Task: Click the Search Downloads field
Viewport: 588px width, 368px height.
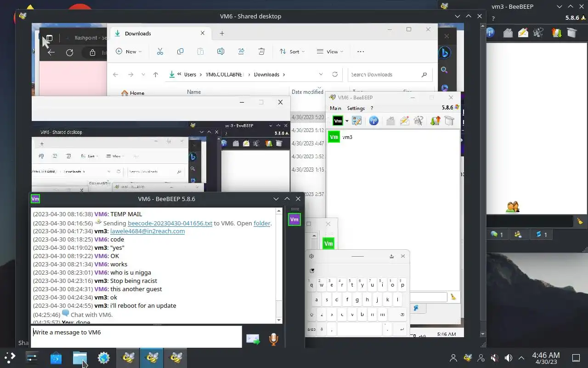Action: pyautogui.click(x=390, y=75)
